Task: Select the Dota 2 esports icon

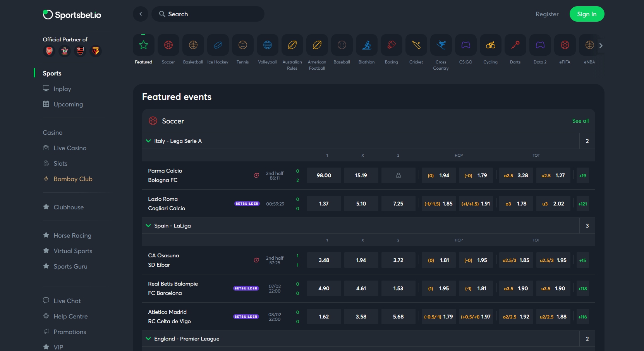Action: tap(540, 45)
